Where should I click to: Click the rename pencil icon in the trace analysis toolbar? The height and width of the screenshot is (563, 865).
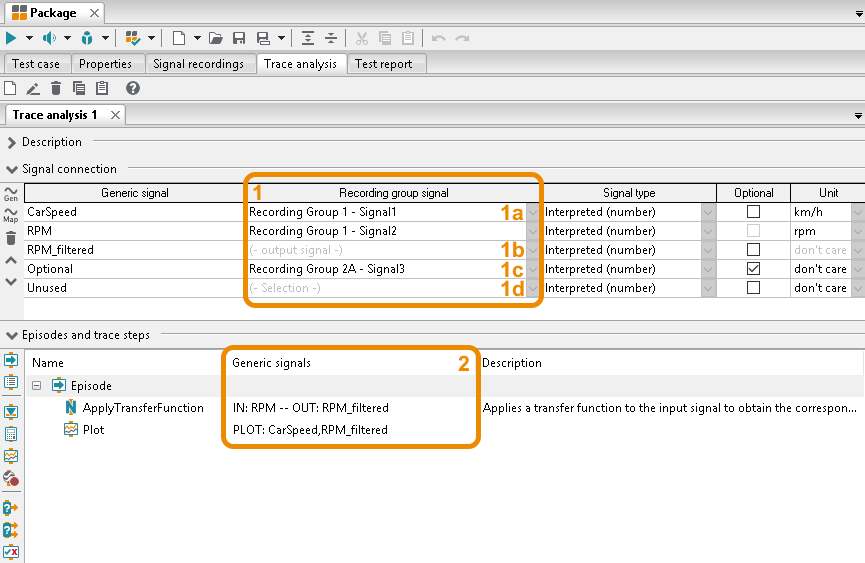(33, 88)
